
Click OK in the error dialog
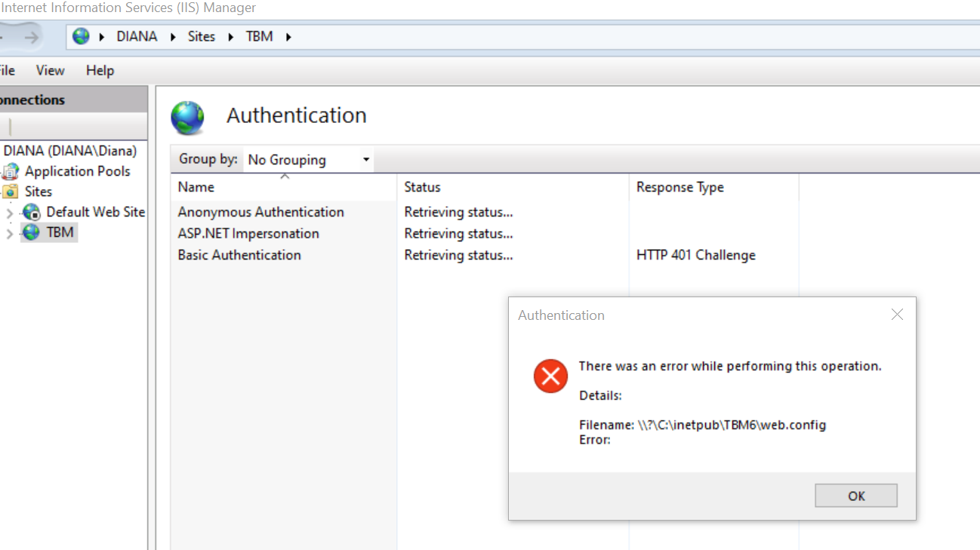point(856,496)
